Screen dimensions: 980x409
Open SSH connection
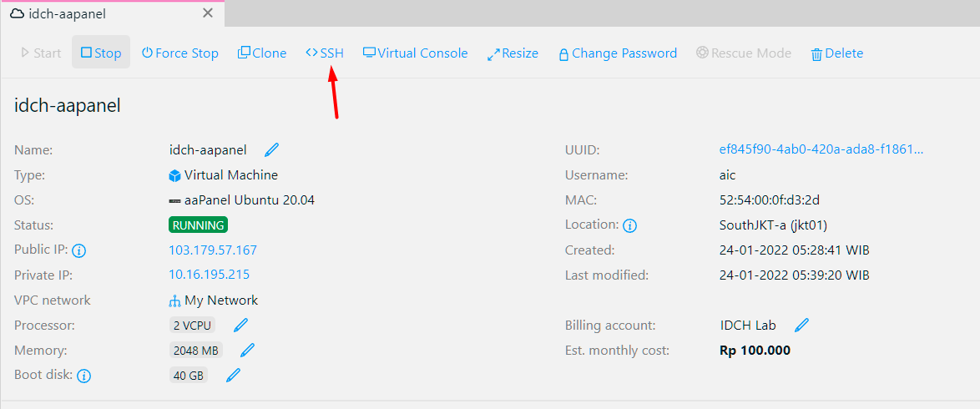pyautogui.click(x=325, y=53)
